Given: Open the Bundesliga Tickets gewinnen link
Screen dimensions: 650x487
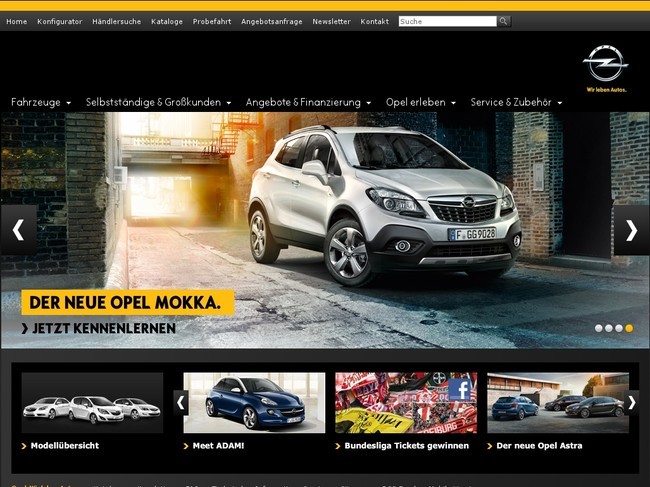Looking at the screenshot, I should (406, 445).
